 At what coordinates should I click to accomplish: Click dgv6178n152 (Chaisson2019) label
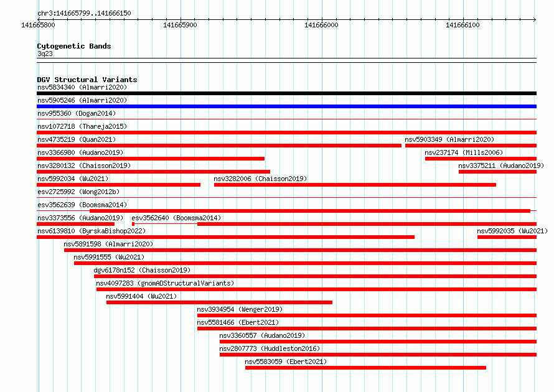tap(142, 270)
